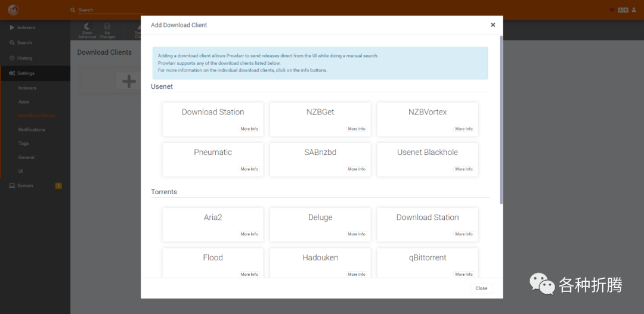Click the heart donate icon
This screenshot has width=644, height=314.
tap(612, 10)
